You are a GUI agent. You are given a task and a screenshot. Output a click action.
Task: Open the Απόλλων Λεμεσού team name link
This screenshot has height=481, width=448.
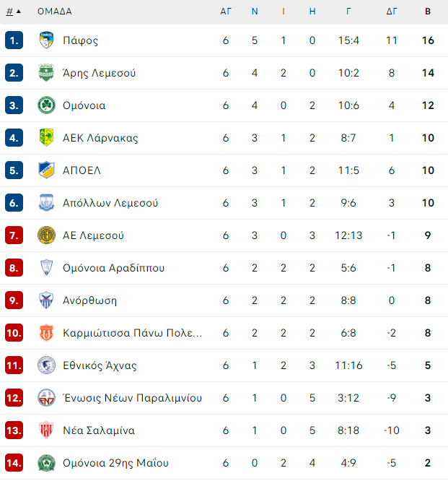(110, 203)
